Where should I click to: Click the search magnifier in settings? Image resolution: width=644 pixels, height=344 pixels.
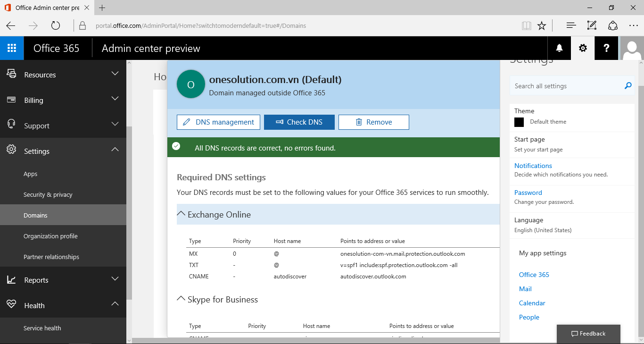click(627, 86)
